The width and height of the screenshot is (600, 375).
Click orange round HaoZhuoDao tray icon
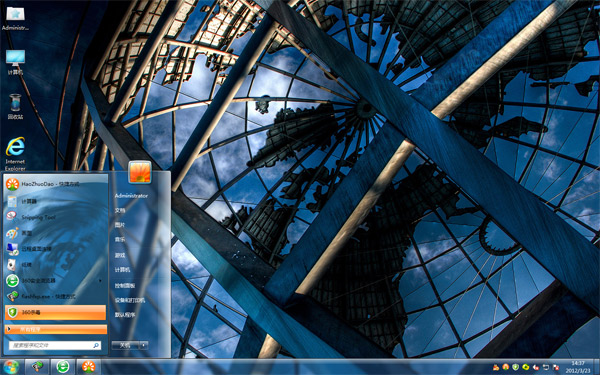(x=506, y=367)
